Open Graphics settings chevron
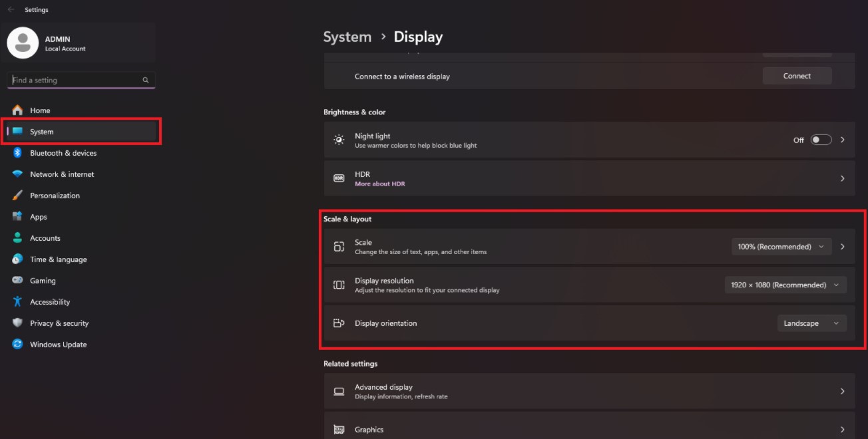Image resolution: width=868 pixels, height=439 pixels. pos(843,430)
